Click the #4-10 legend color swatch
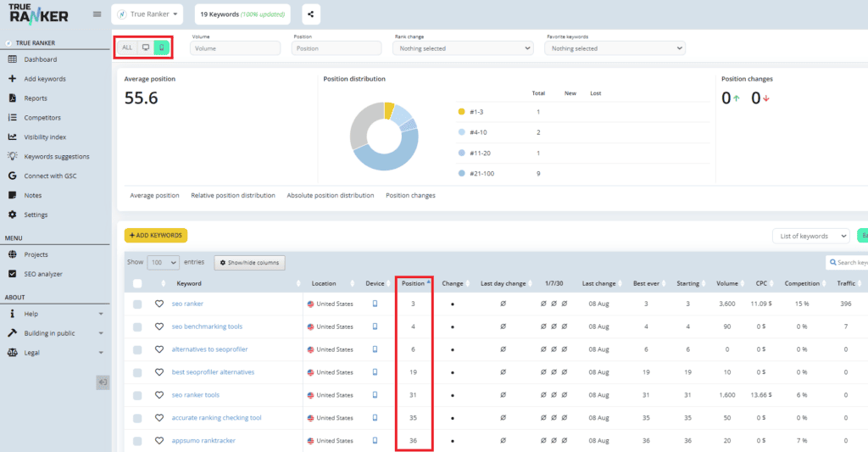Image resolution: width=868 pixels, height=452 pixels. [462, 131]
